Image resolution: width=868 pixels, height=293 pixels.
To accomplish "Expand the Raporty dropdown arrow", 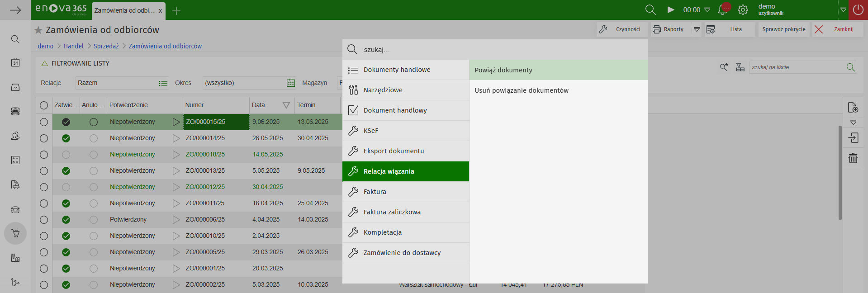I will coord(697,29).
